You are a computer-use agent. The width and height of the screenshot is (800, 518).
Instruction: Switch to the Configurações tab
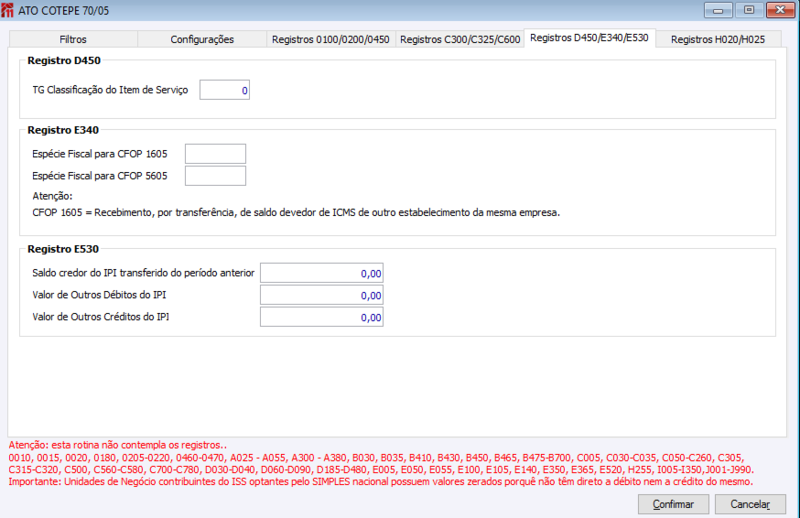click(x=202, y=39)
